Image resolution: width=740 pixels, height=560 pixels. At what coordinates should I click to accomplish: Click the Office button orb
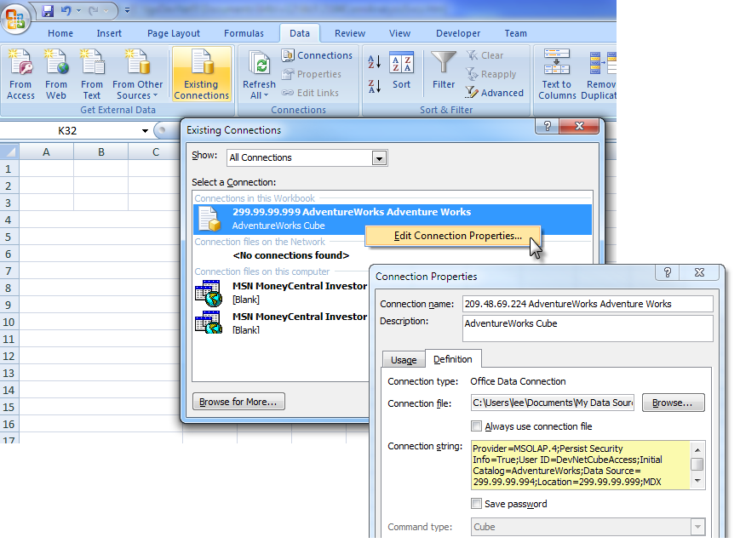point(15,18)
